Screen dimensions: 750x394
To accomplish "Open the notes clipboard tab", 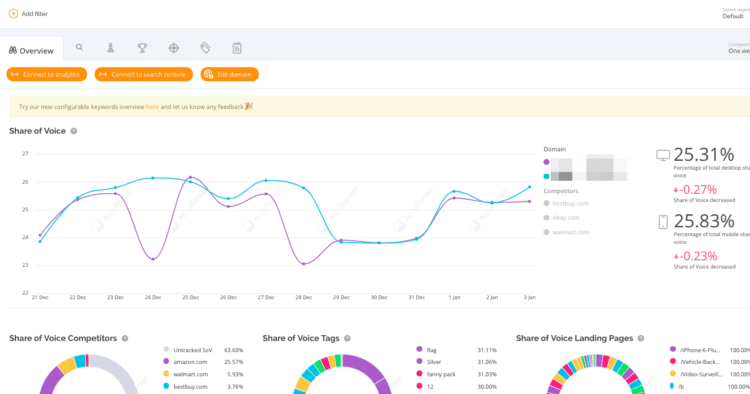I will (x=237, y=48).
